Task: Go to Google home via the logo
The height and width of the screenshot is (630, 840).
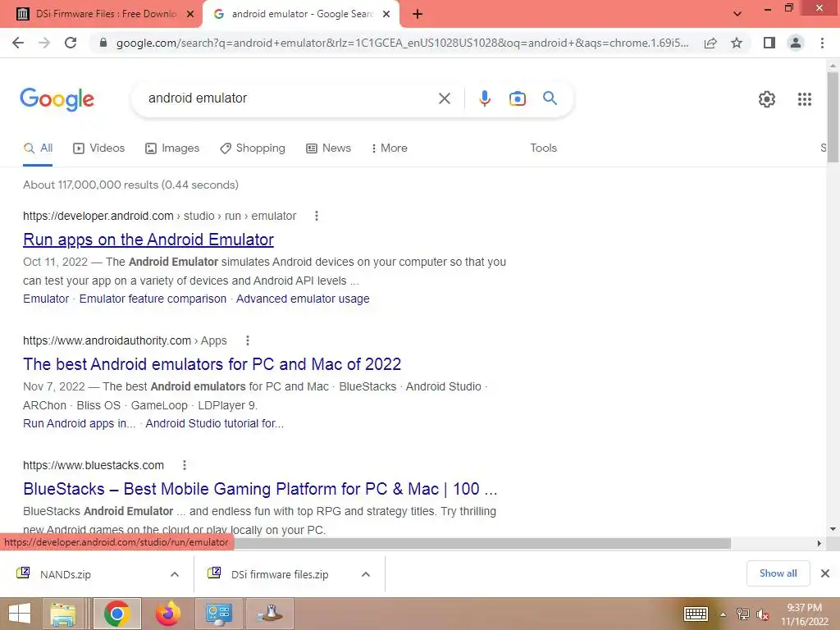Action: click(57, 99)
